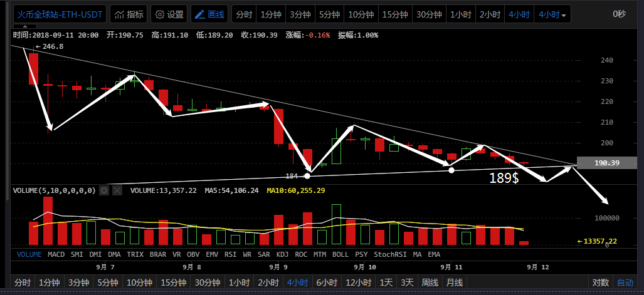Switch to the DMI indicator tab
This screenshot has height=295, width=644.
(96, 254)
